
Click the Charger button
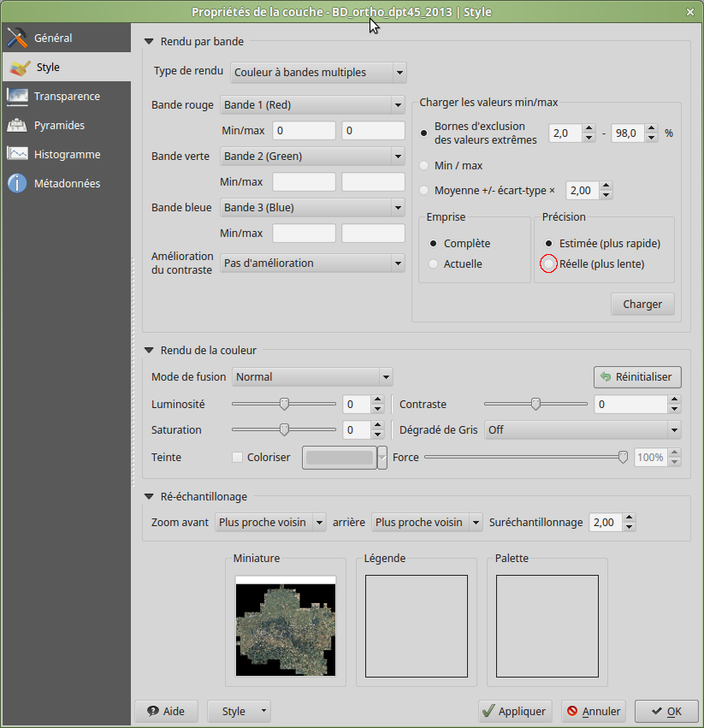point(642,305)
